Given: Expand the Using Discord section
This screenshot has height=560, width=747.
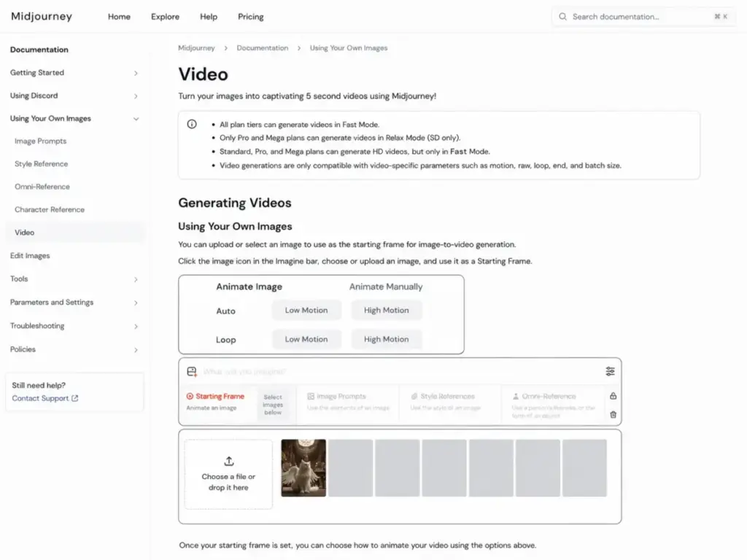Looking at the screenshot, I should [74, 96].
